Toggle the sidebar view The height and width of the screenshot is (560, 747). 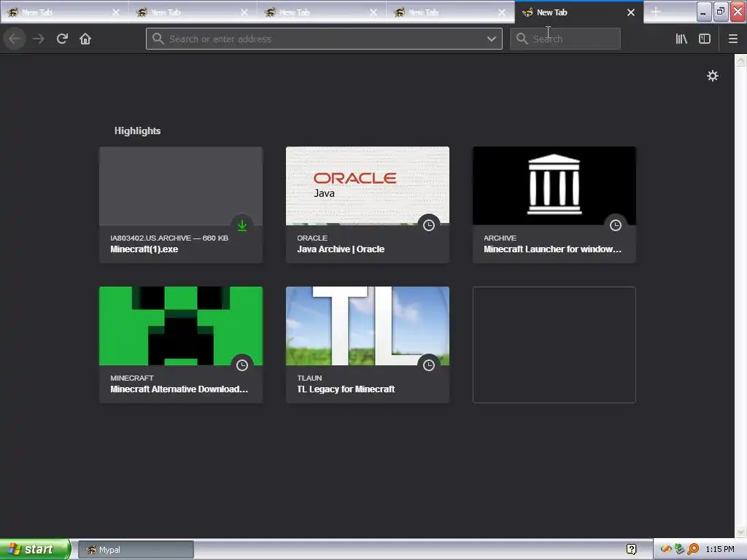(705, 39)
